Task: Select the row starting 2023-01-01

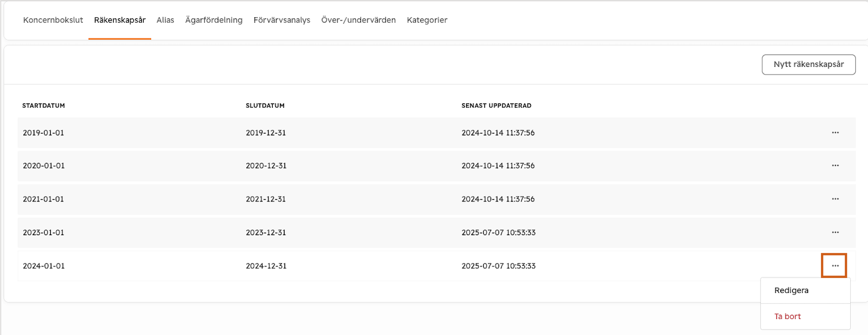Action: point(436,232)
